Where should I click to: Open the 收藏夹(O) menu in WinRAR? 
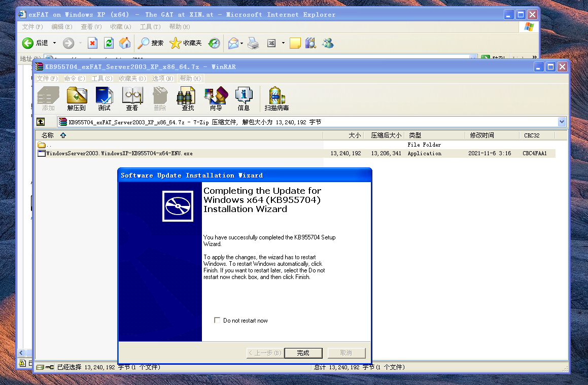click(x=132, y=78)
